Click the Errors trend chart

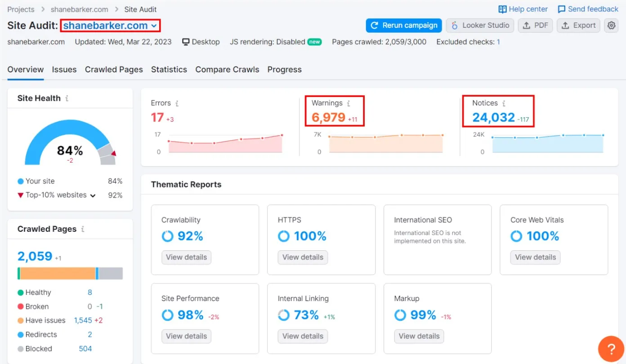pyautogui.click(x=225, y=144)
